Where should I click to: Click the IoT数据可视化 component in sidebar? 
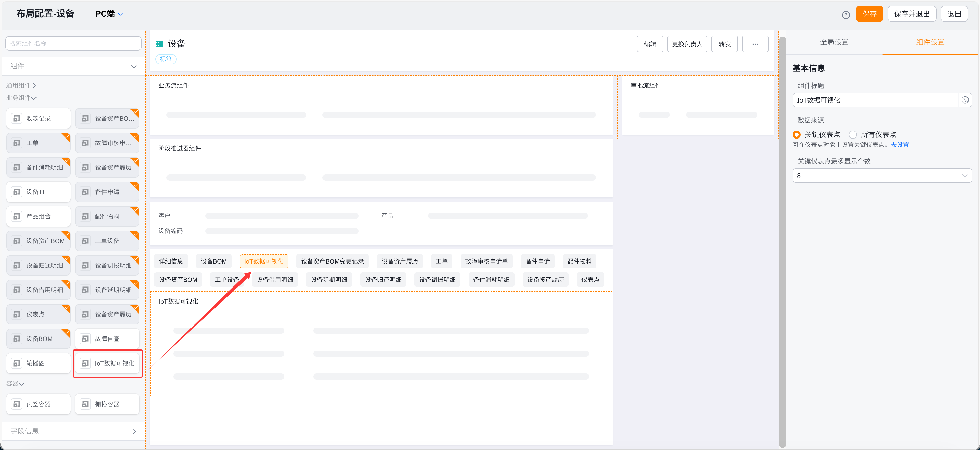point(107,363)
